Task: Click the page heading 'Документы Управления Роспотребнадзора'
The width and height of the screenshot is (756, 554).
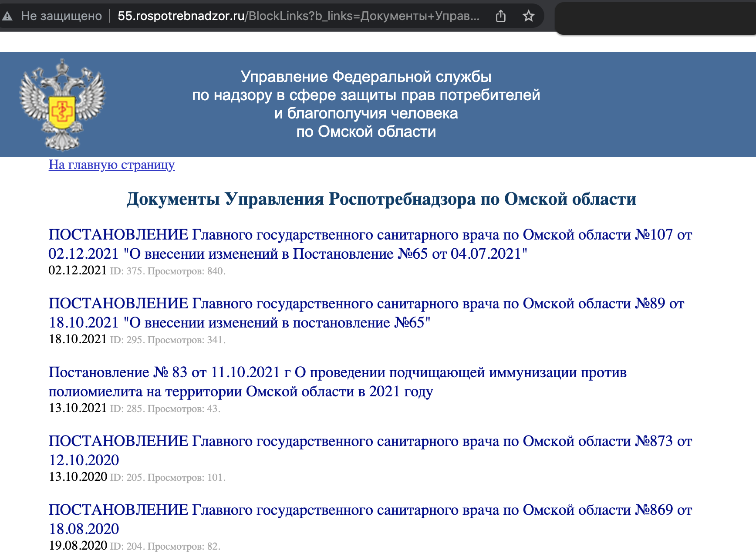Action: [x=381, y=199]
